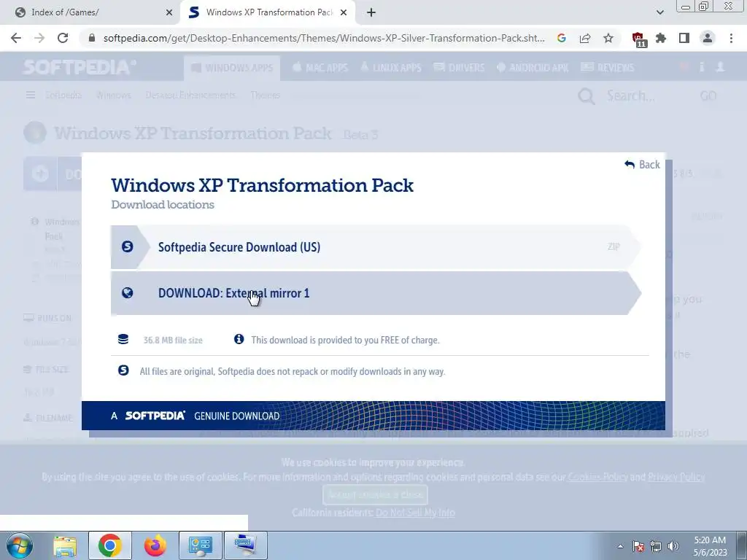Image resolution: width=747 pixels, height=560 pixels.
Task: Open the control panel taskbar item
Action: tap(200, 545)
